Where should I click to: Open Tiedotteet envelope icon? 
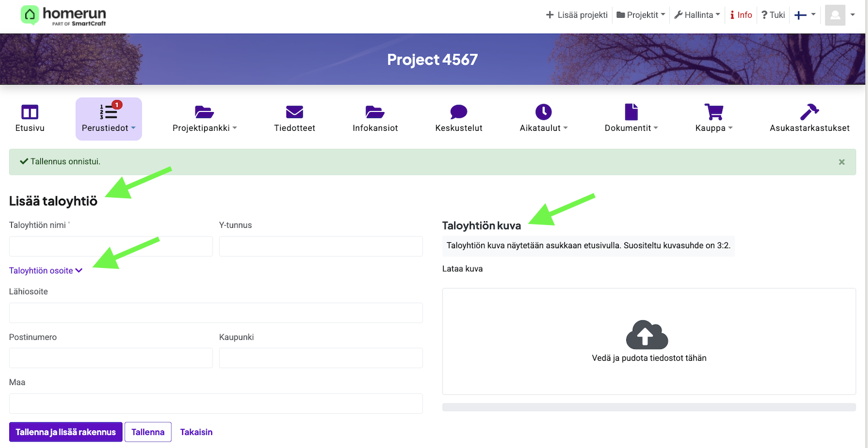click(294, 113)
